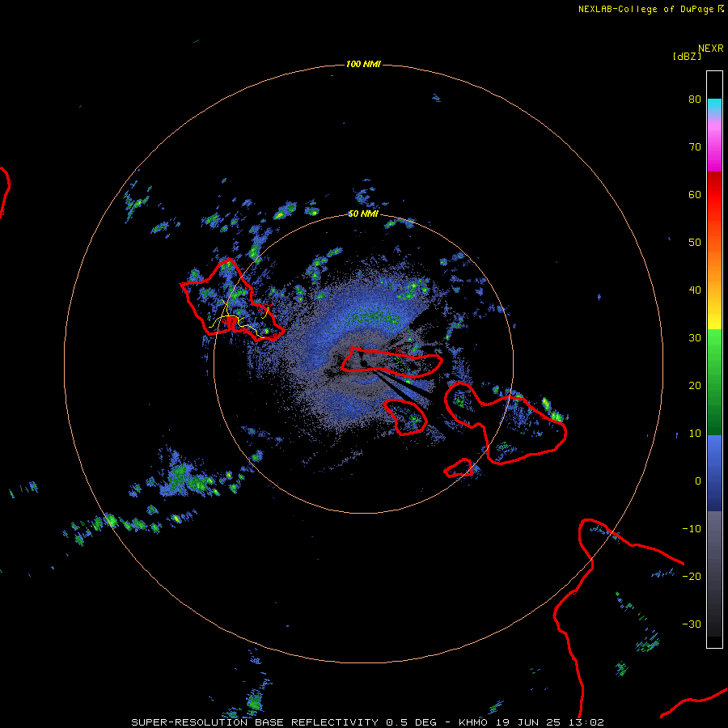The width and height of the screenshot is (728, 728).
Task: Click the cyan top segment of color bar
Action: tap(714, 107)
